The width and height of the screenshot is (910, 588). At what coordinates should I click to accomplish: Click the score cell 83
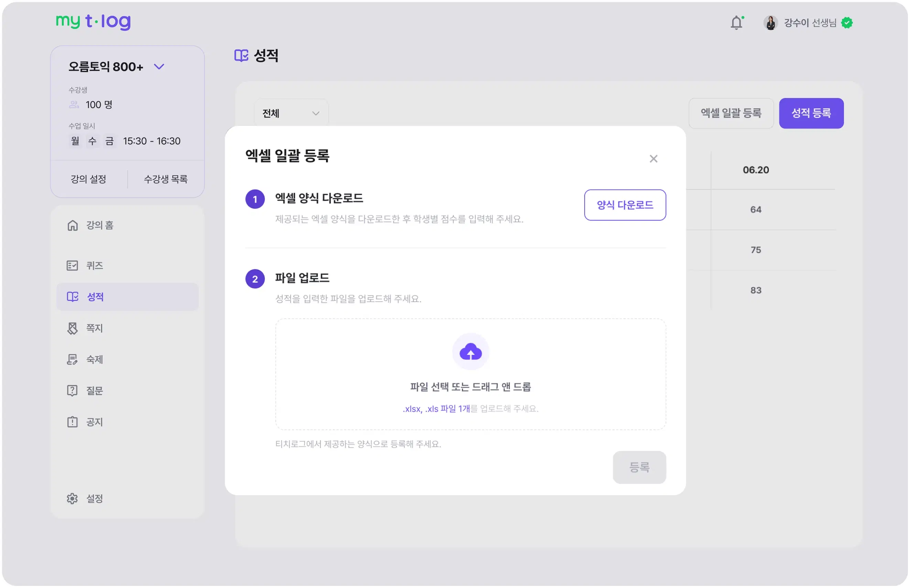tap(756, 291)
